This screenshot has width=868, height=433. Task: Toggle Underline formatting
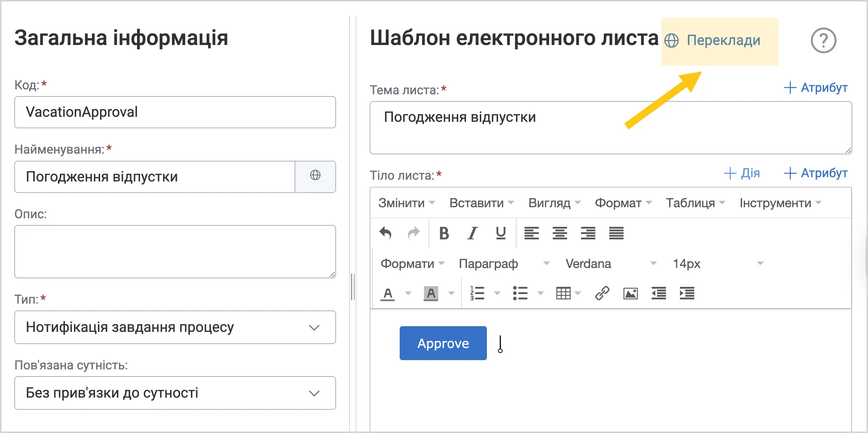tap(501, 233)
